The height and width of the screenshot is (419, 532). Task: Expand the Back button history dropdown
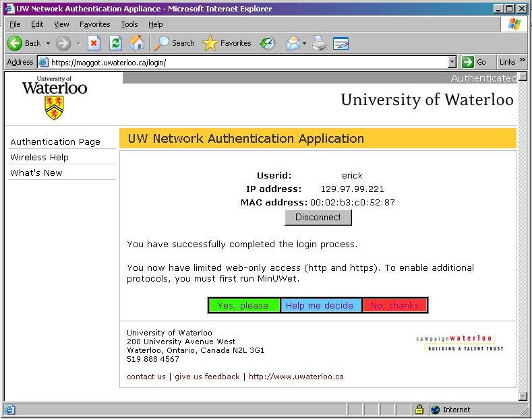pyautogui.click(x=48, y=43)
